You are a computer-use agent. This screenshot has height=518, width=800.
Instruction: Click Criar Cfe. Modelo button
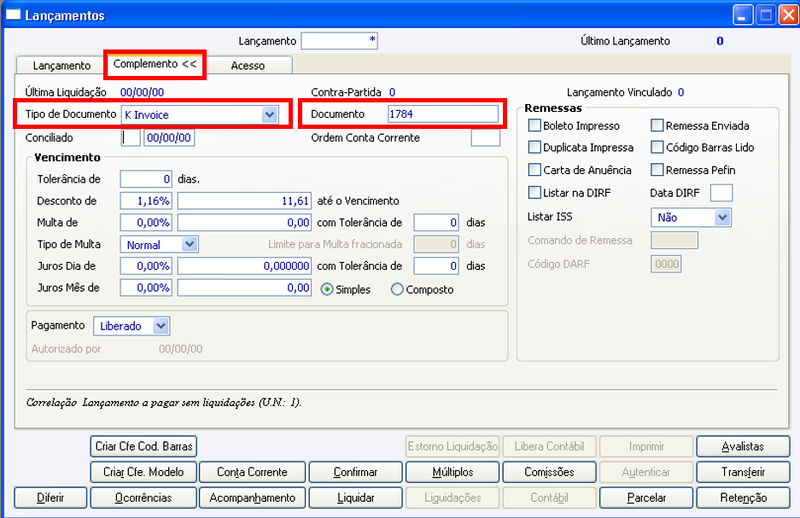(x=143, y=472)
